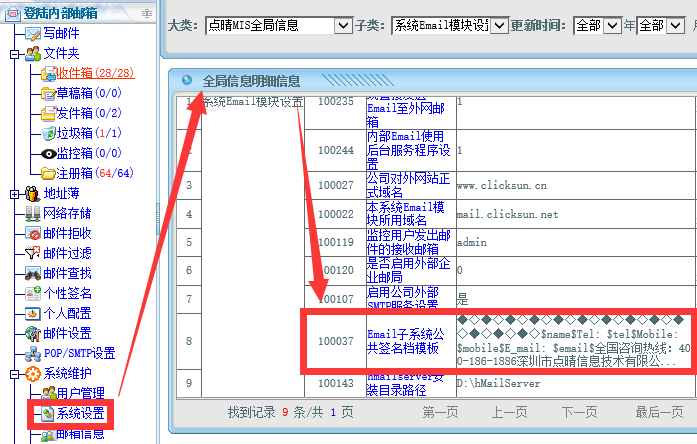This screenshot has width=697, height=444.
Task: Click the 个性签名 signature icon
Action: click(33, 293)
